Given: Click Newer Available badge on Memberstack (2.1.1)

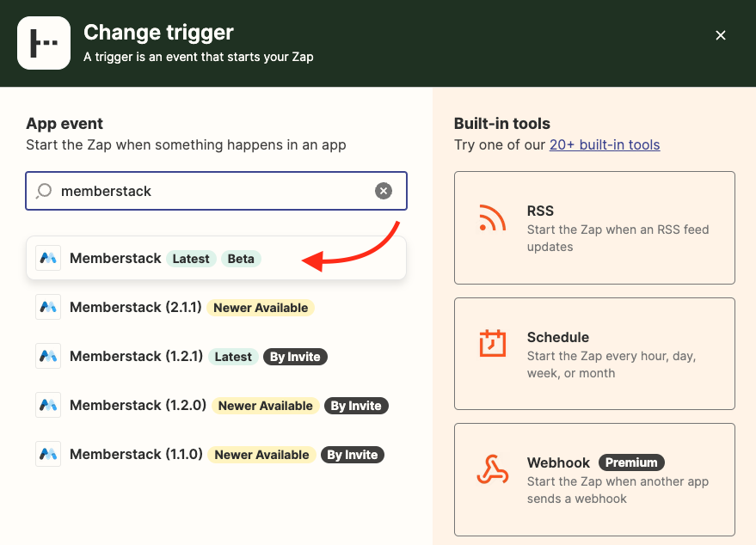Looking at the screenshot, I should pos(261,308).
